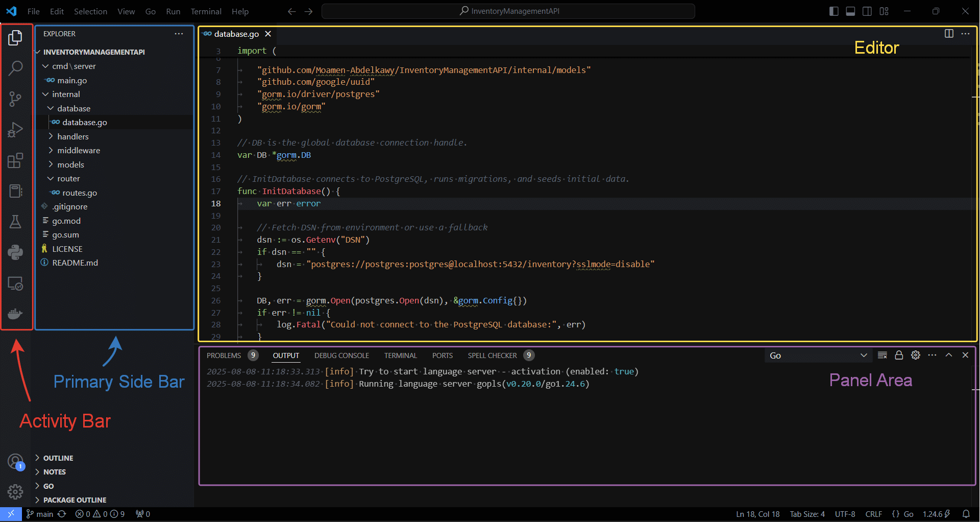Open the Extensions view icon

pyautogui.click(x=15, y=160)
